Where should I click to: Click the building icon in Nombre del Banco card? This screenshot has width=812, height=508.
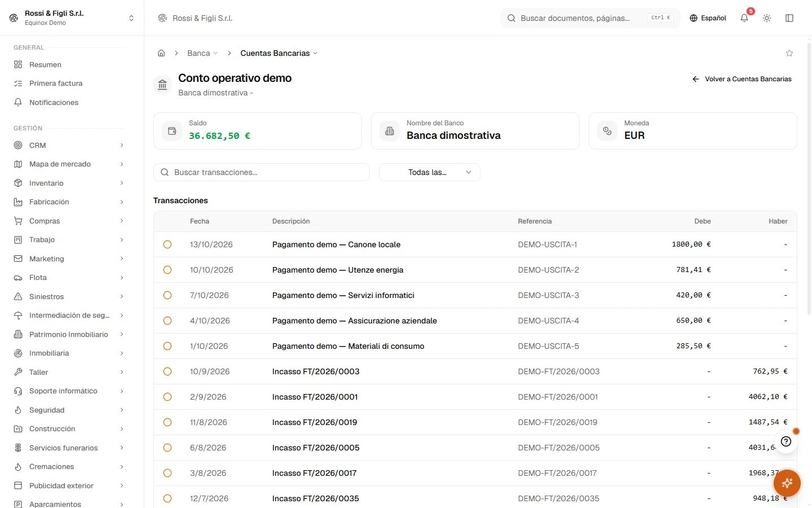(390, 131)
